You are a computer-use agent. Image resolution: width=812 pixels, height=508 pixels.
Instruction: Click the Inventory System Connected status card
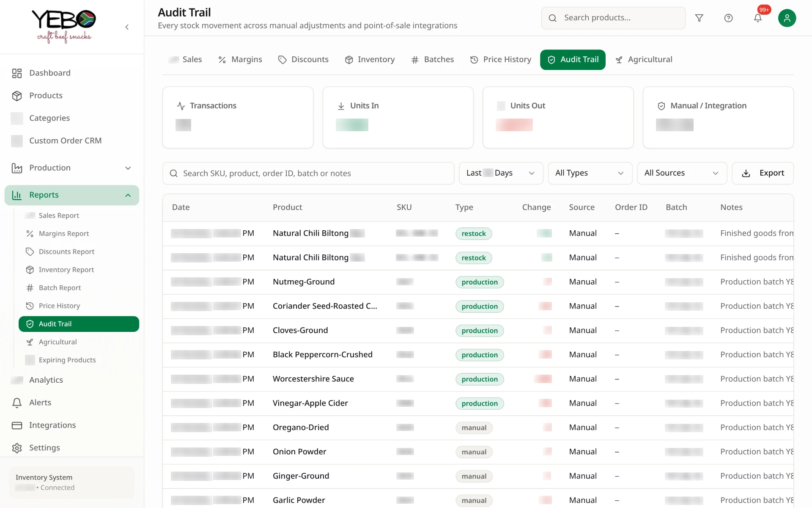point(71,482)
